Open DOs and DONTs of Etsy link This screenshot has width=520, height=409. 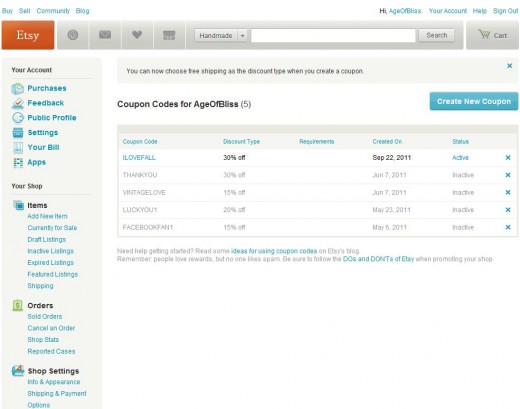coord(378,259)
